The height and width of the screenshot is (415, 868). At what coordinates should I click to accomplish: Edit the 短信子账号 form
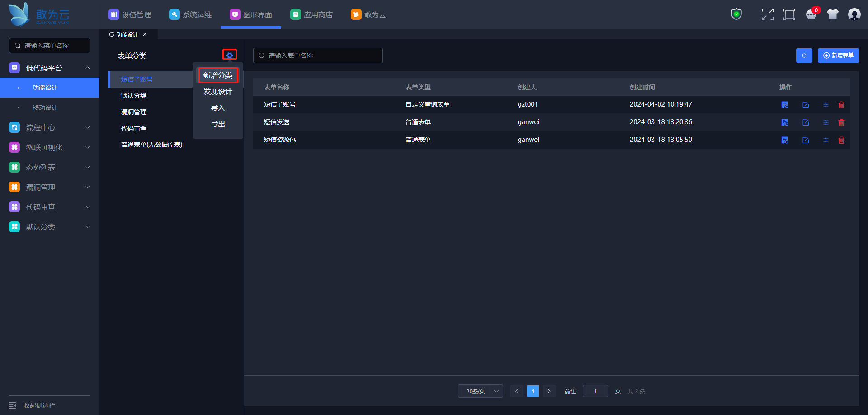(x=806, y=105)
